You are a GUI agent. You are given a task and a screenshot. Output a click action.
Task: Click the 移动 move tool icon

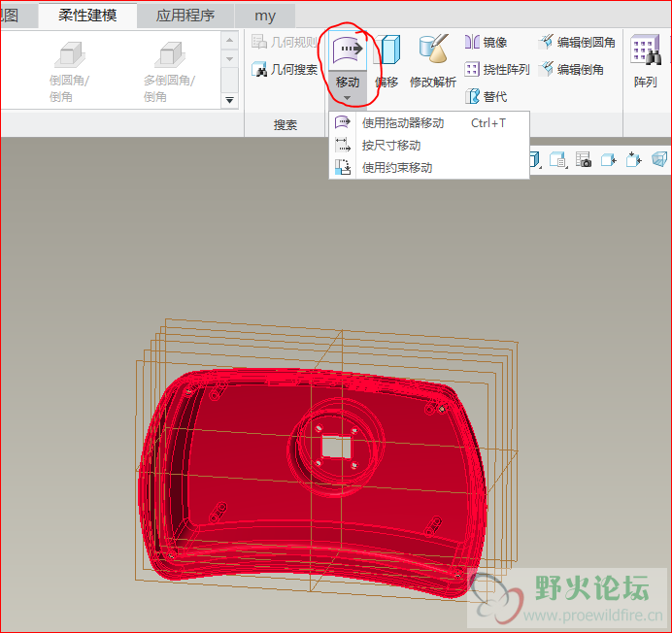[x=347, y=50]
